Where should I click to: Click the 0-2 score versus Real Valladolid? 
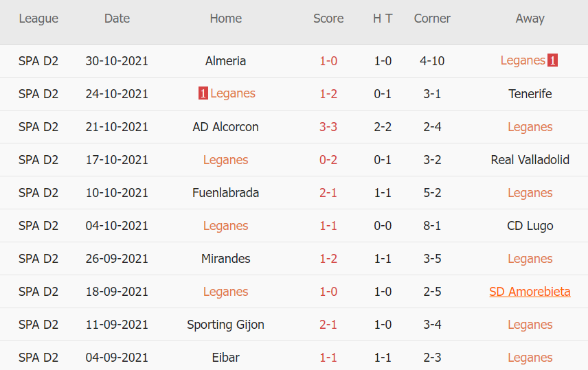[328, 160]
